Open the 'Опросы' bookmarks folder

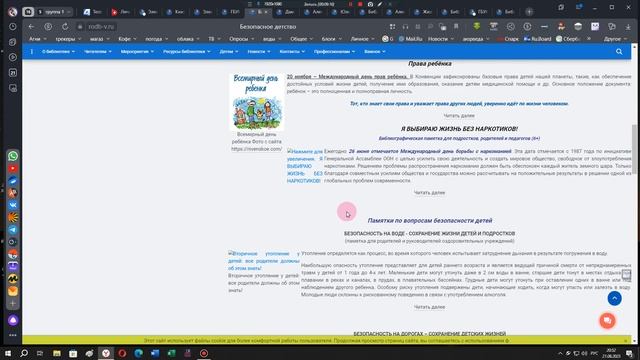(241, 39)
